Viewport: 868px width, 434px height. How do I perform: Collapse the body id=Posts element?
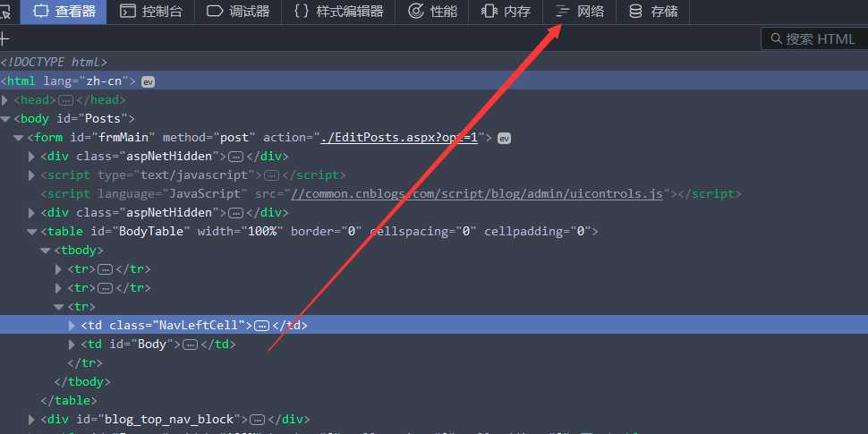[5, 119]
